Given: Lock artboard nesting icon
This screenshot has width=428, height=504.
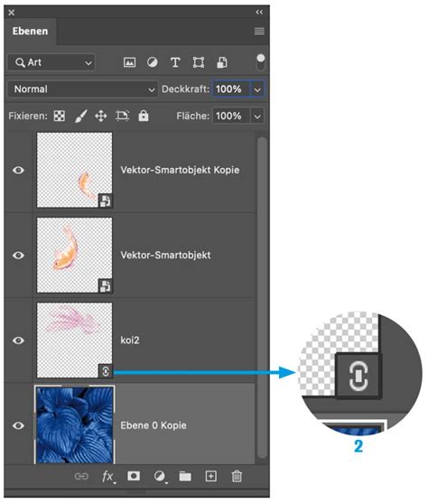Looking at the screenshot, I should [122, 116].
